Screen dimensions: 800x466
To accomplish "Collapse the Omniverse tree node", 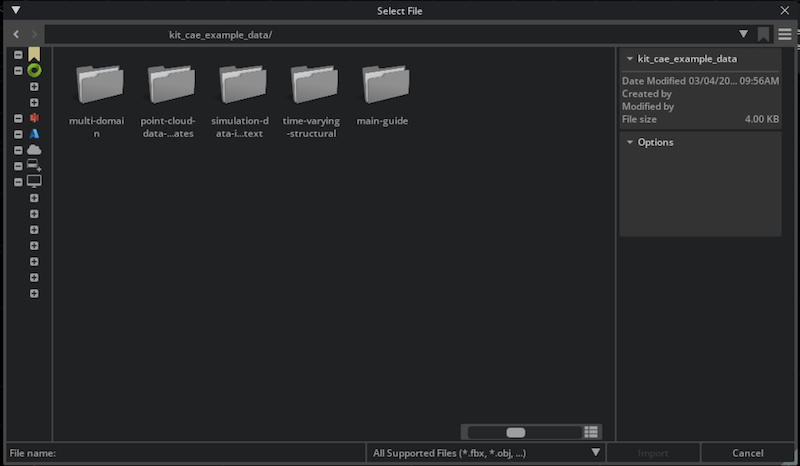I will pos(18,70).
